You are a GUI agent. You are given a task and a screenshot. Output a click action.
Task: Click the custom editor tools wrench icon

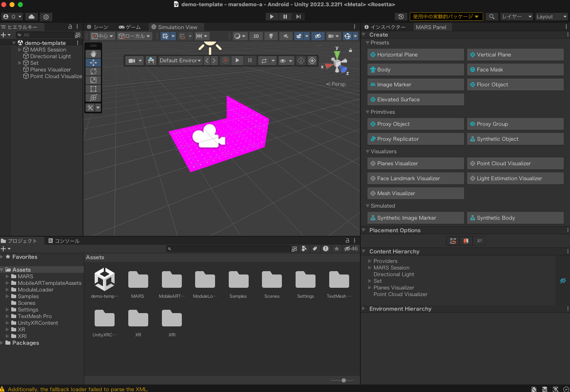[90, 108]
